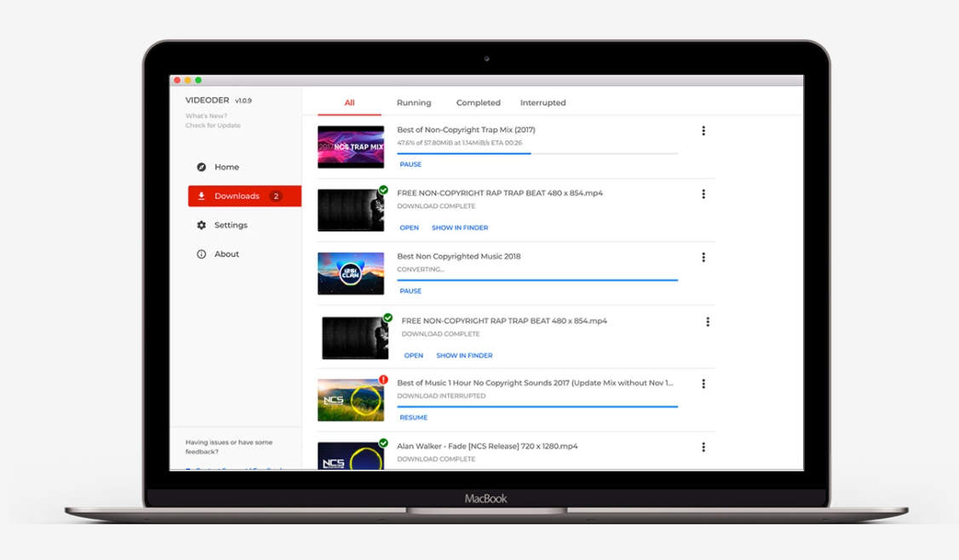959x560 pixels.
Task: Click the VIDEODER app title
Action: (x=207, y=100)
